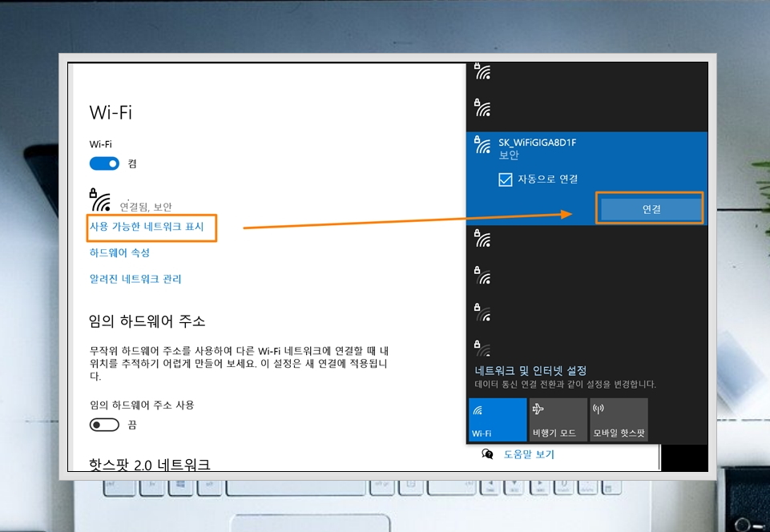Screen dimensions: 770x532
Task: Enable the 임의 하드웨어 주소 사용 toggle
Action: 104,425
